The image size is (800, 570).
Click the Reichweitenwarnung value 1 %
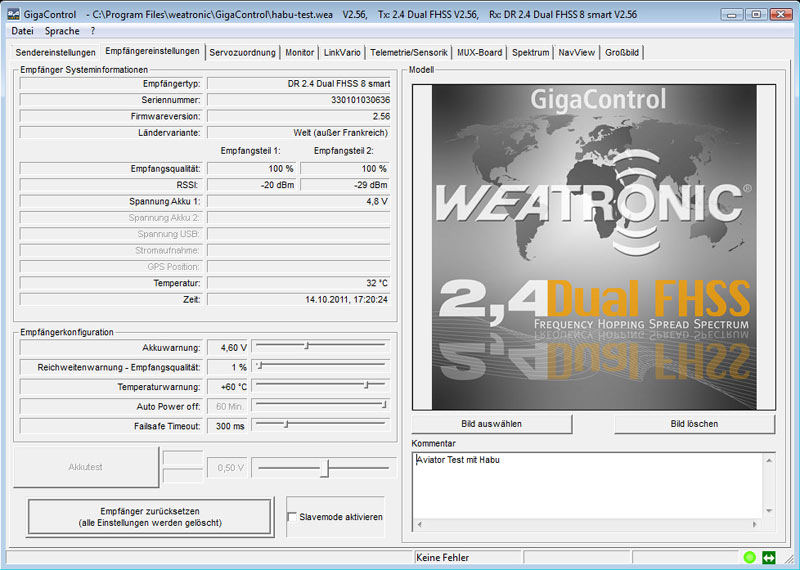pos(228,367)
